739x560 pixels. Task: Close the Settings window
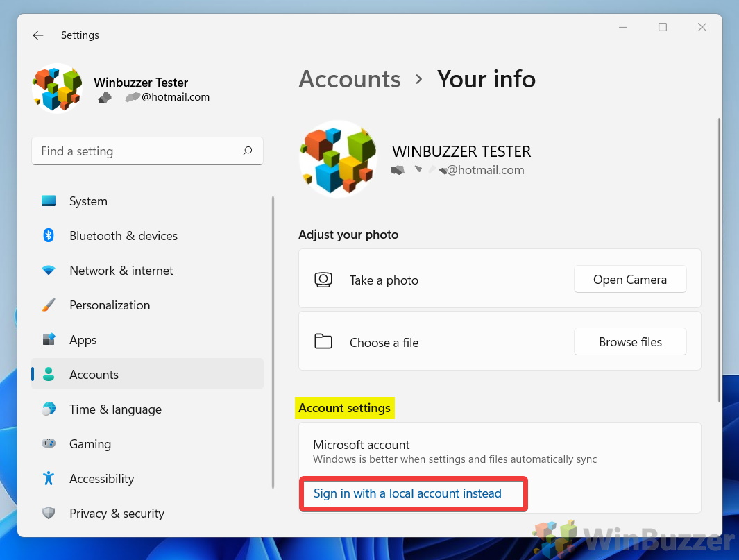702,27
